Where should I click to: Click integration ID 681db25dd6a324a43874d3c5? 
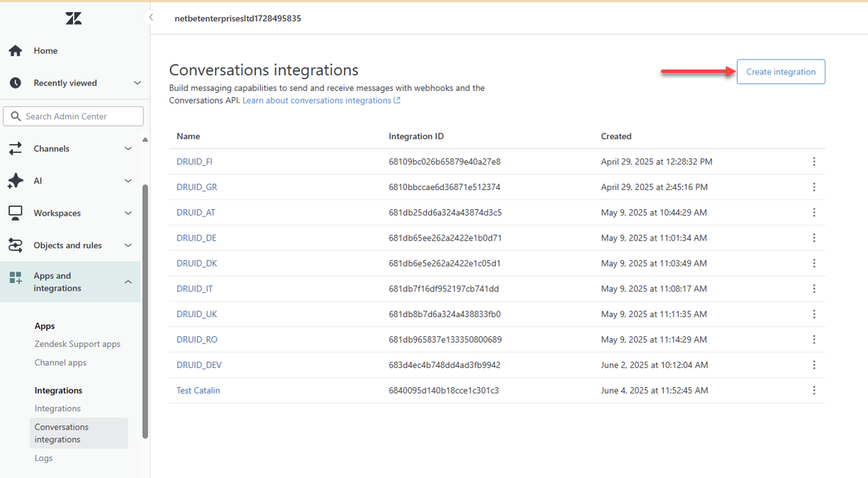click(445, 213)
